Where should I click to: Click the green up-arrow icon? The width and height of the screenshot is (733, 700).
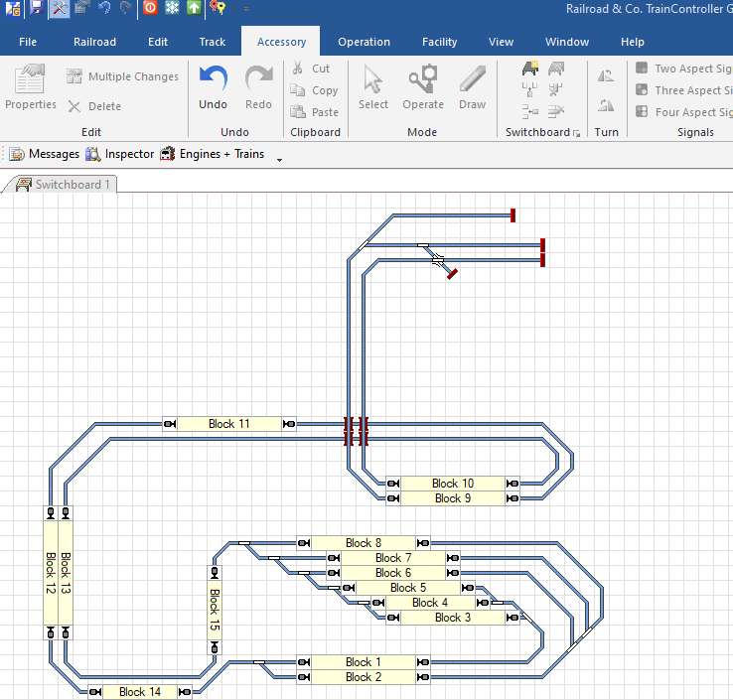click(x=194, y=8)
